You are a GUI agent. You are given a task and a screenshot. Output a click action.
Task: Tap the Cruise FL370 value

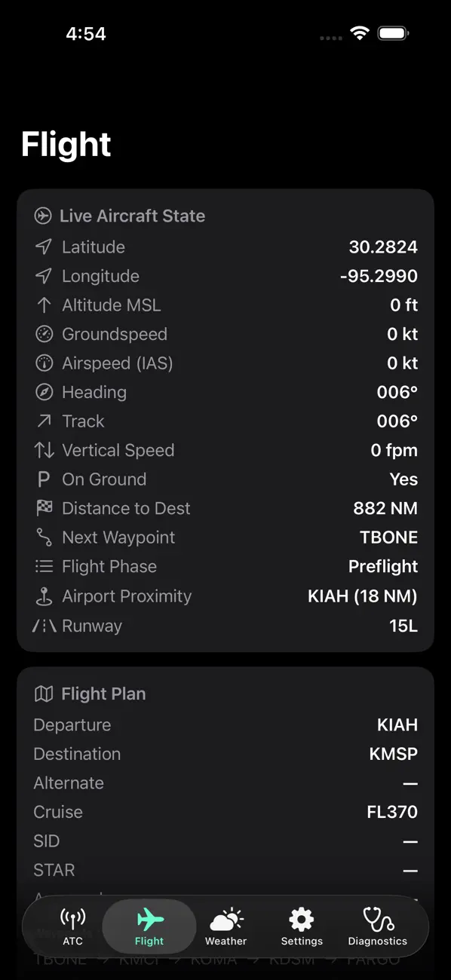[391, 812]
